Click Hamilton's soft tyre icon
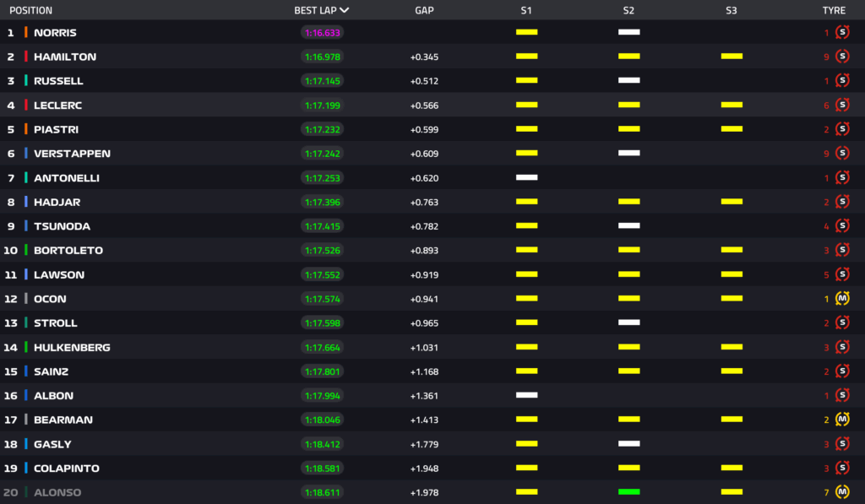The height and width of the screenshot is (504, 865). [x=841, y=57]
